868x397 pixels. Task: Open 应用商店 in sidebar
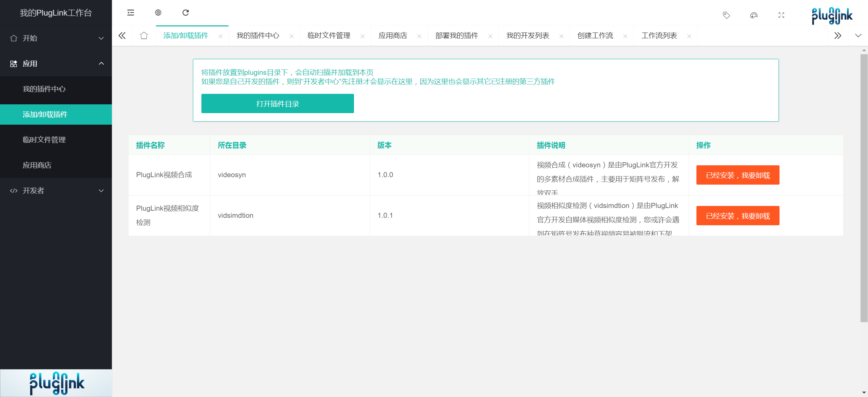[56, 165]
